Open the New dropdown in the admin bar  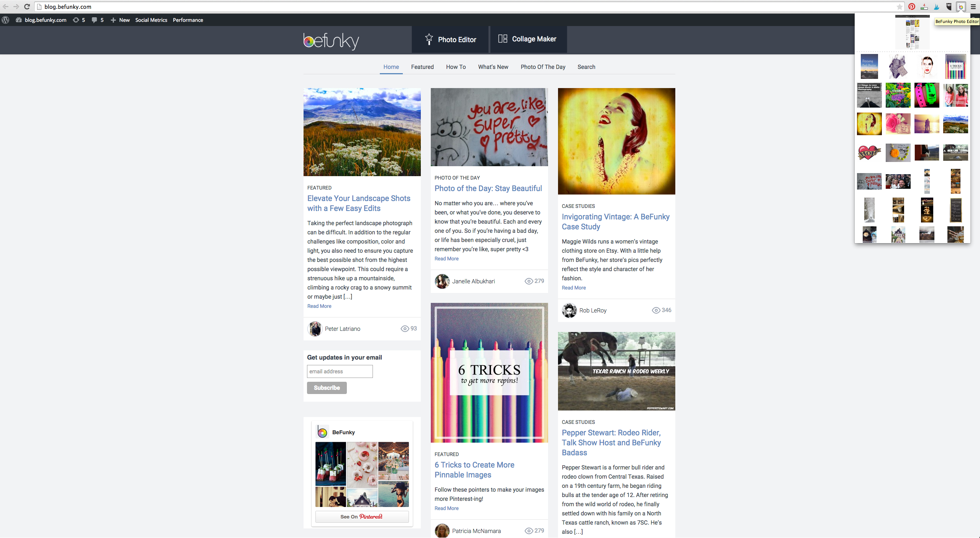pyautogui.click(x=120, y=20)
